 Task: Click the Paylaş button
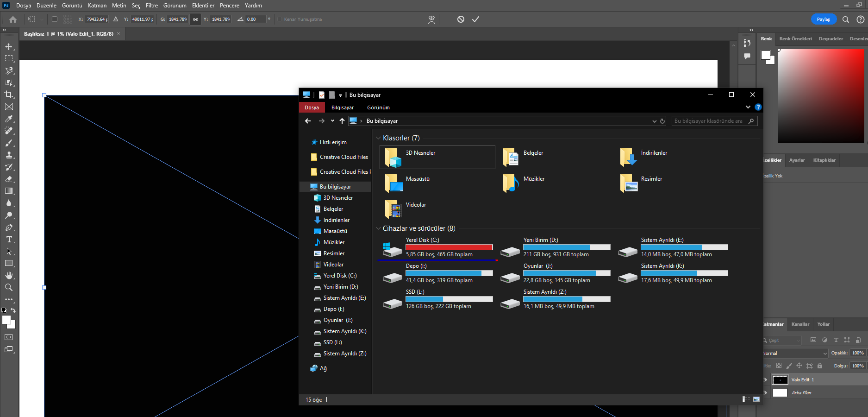point(823,19)
